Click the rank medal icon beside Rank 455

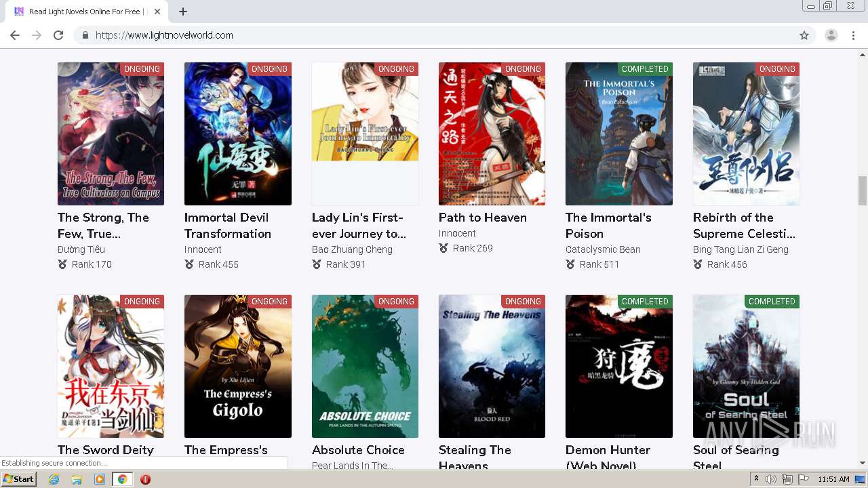pos(189,264)
